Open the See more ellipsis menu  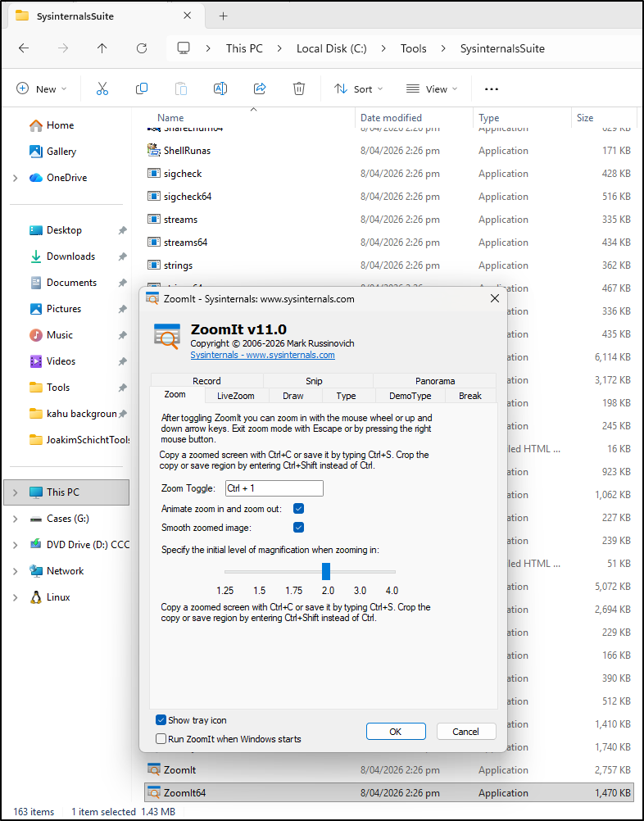(491, 89)
